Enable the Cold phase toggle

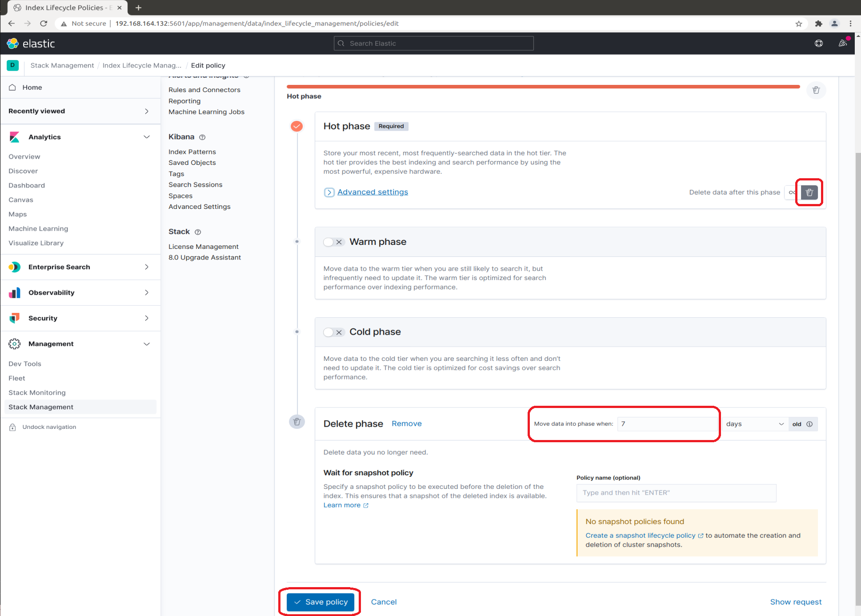[x=333, y=332]
